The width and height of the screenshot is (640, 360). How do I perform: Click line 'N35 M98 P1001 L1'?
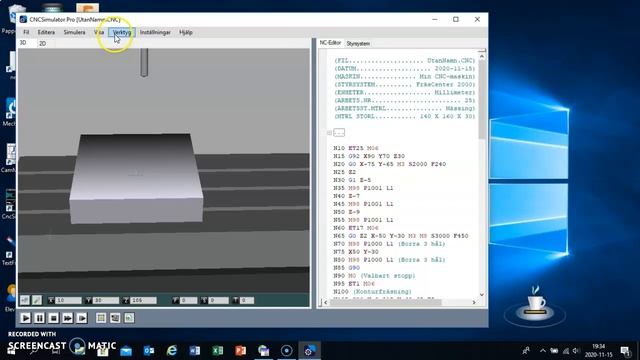point(363,188)
